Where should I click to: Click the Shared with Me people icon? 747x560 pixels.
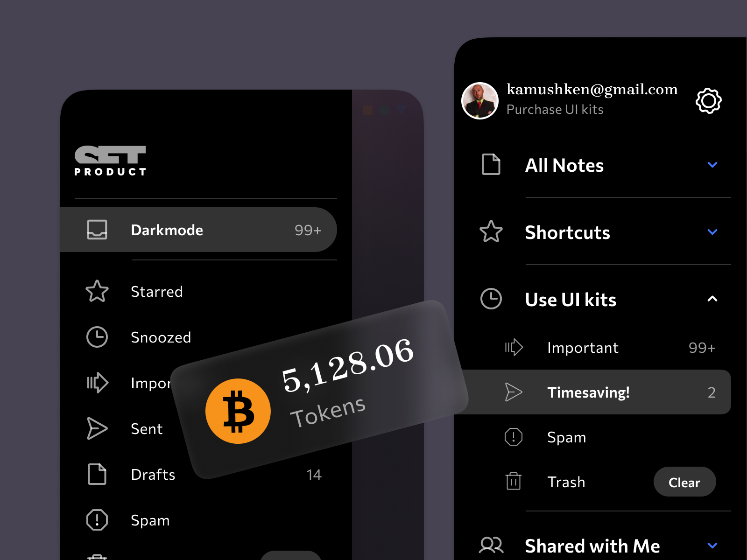pos(491,545)
